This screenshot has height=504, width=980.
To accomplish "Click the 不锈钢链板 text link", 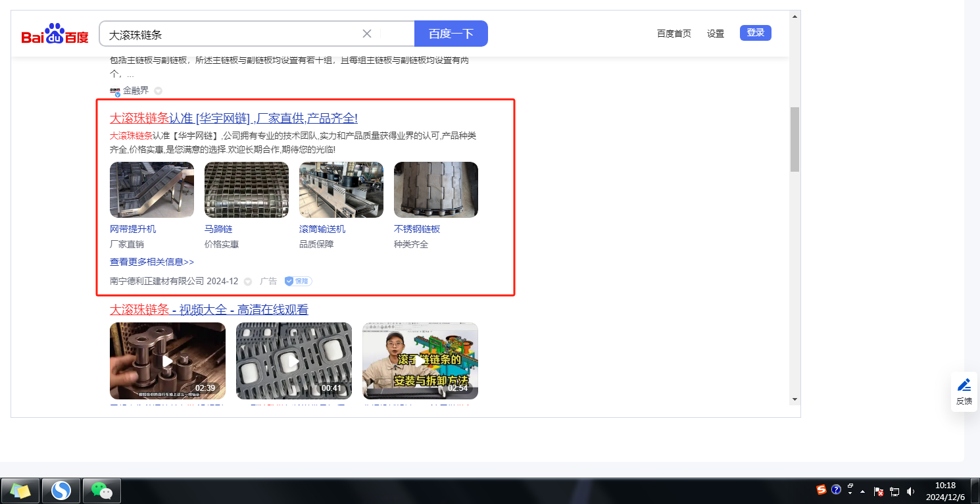I will coord(417,229).
